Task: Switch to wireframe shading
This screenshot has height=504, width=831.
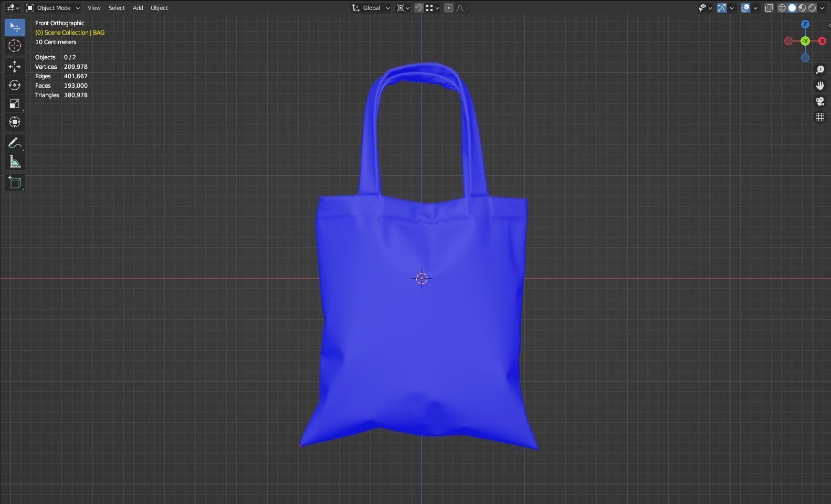Action: pos(782,8)
